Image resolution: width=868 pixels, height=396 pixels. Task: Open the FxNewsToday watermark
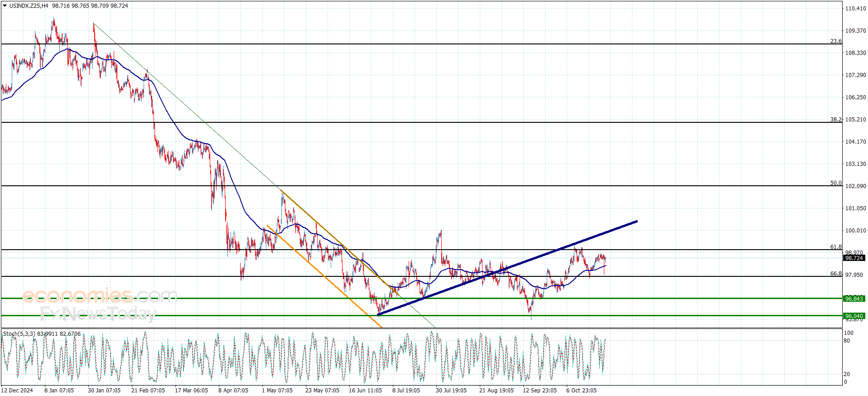pyautogui.click(x=97, y=314)
